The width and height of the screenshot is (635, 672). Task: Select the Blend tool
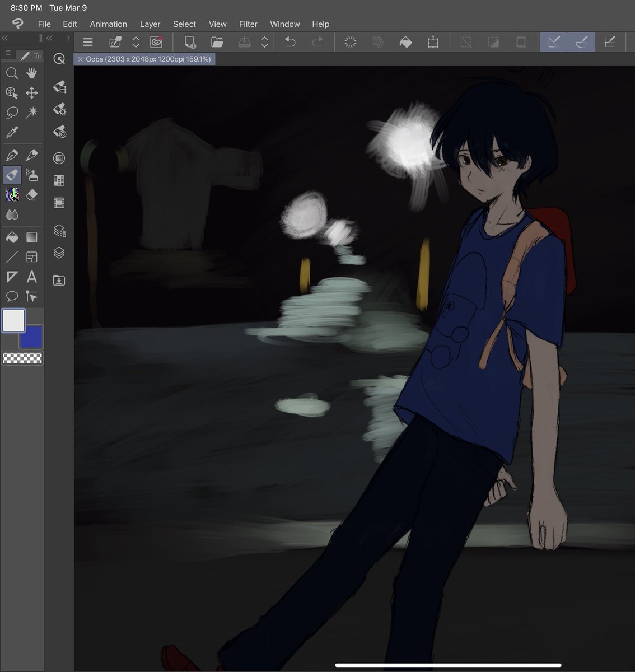pos(12,214)
